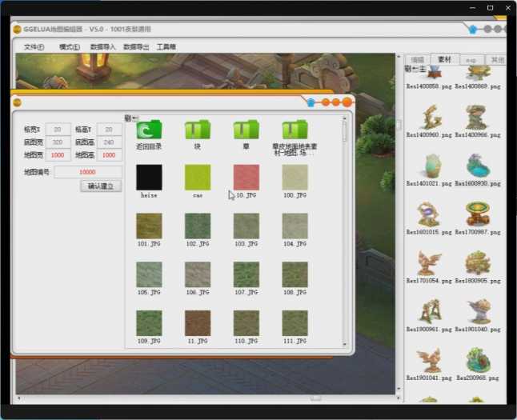Open the 草 folder
The image size is (517, 420).
pos(246,130)
